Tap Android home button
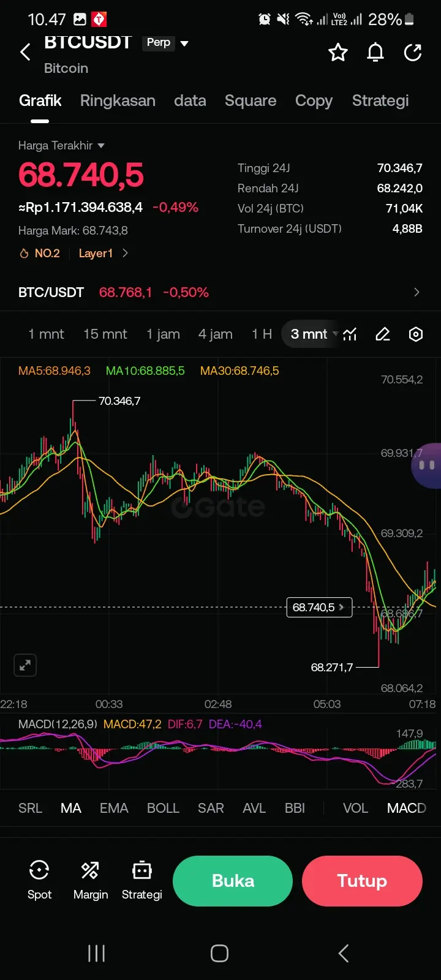The width and height of the screenshot is (441, 980). coord(219,953)
